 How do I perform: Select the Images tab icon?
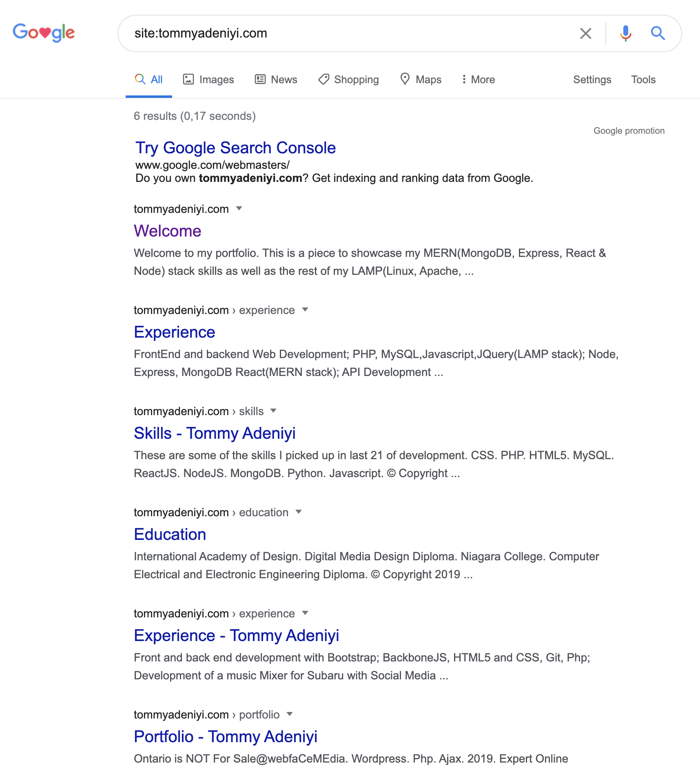189,79
